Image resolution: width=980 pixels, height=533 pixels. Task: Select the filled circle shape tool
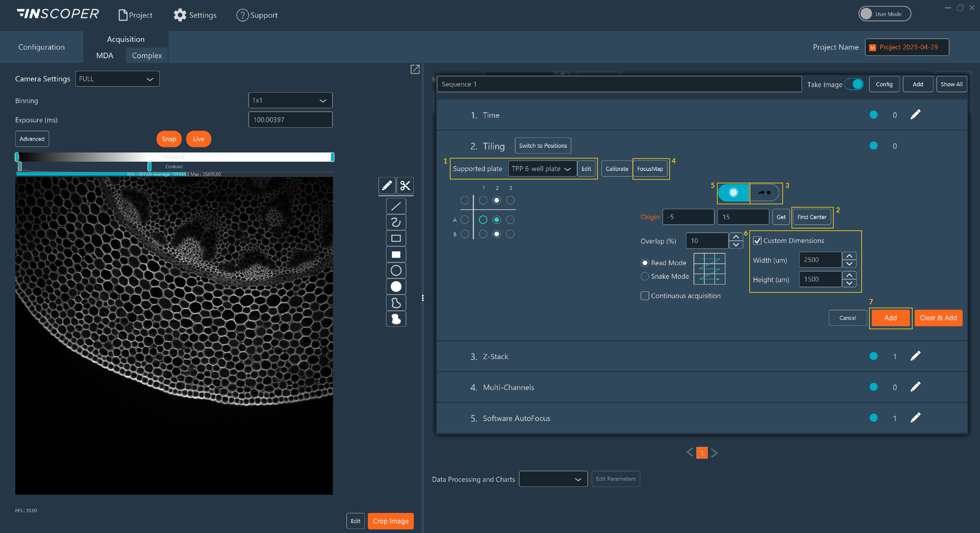[396, 287]
